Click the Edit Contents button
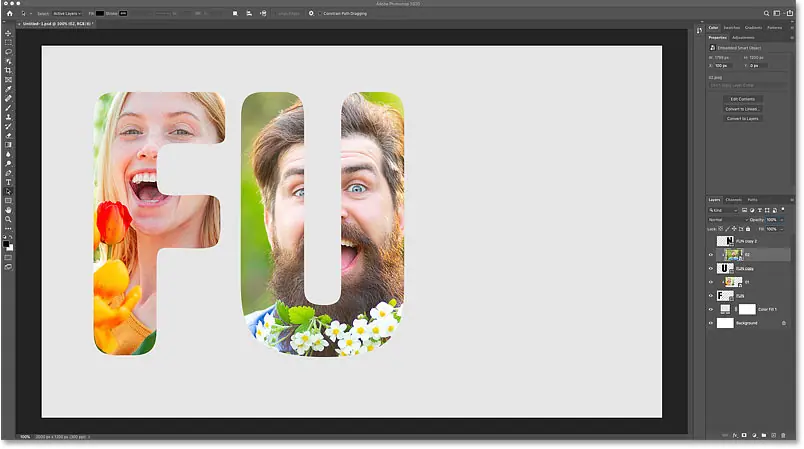This screenshot has width=804, height=449. coord(745,99)
